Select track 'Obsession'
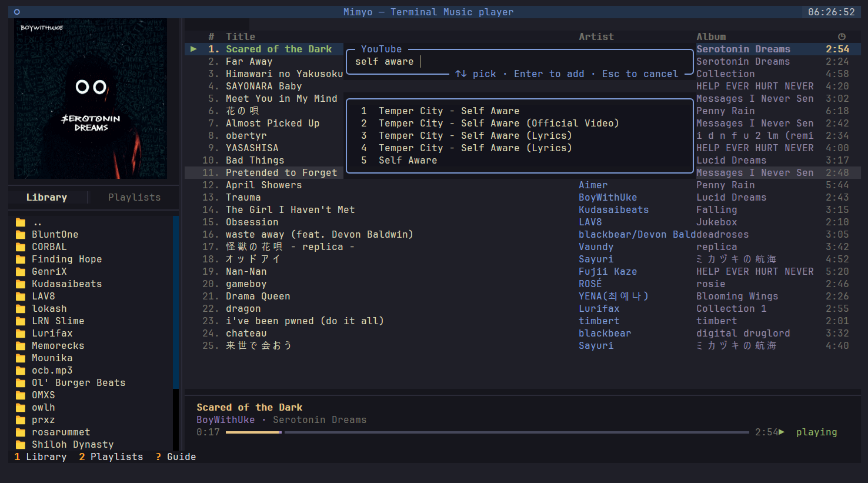 point(252,222)
